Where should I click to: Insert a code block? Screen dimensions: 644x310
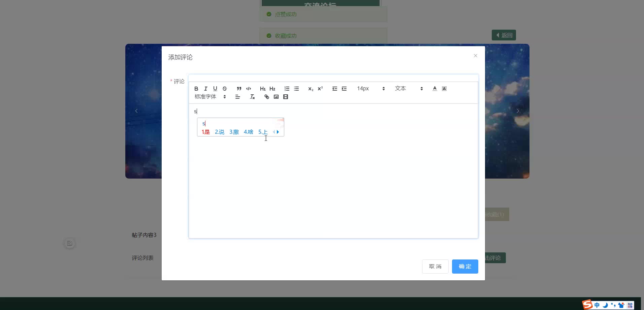click(x=249, y=89)
